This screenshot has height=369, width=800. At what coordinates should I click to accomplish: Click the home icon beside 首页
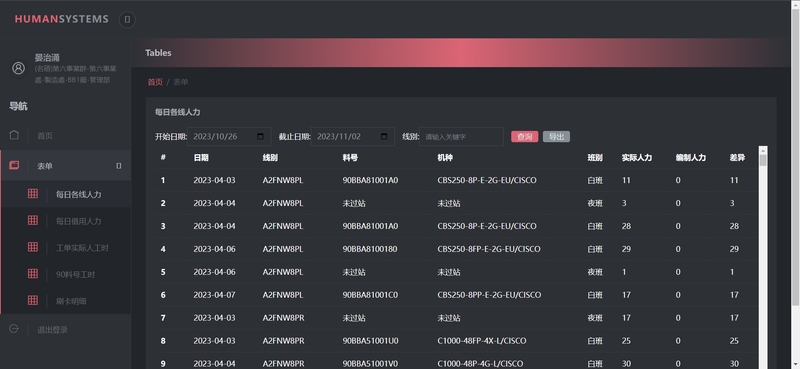pyautogui.click(x=14, y=135)
